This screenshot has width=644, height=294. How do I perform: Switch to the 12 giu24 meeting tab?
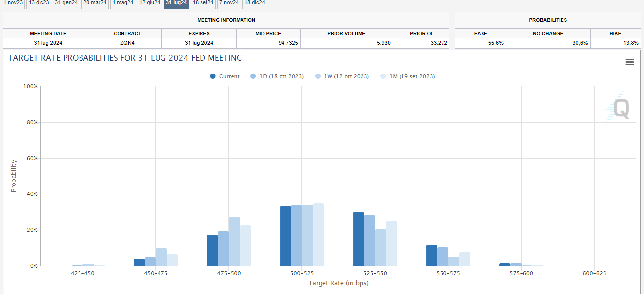150,3
